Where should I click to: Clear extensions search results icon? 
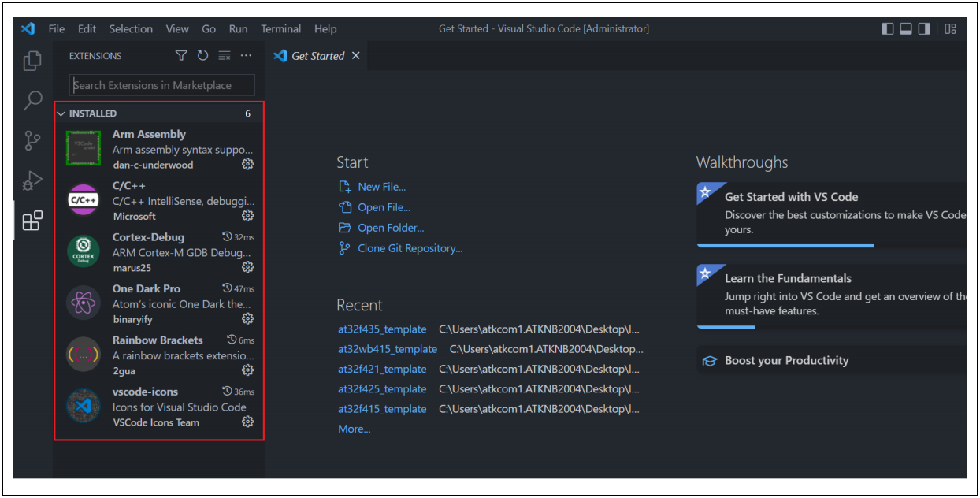click(x=225, y=56)
